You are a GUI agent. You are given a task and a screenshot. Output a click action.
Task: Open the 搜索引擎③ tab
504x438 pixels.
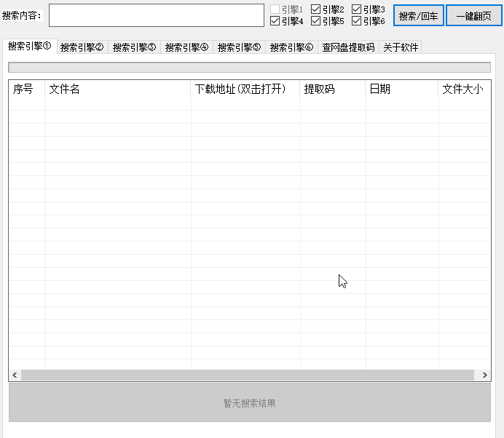pos(134,47)
